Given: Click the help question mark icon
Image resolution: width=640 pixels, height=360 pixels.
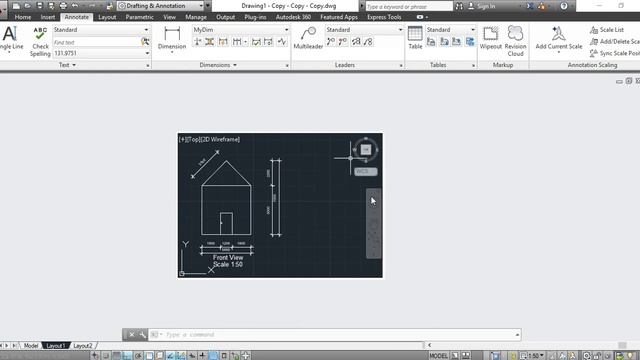Looking at the screenshot, I should point(564,6).
